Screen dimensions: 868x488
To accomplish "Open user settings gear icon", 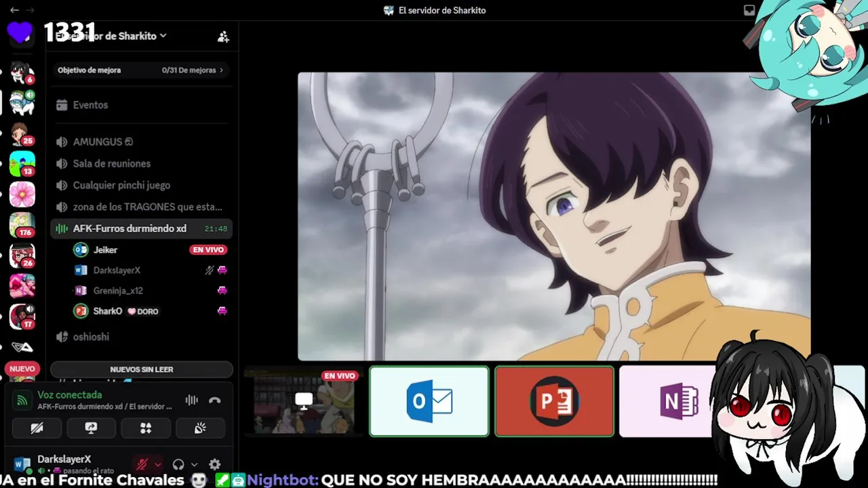I will 215,464.
